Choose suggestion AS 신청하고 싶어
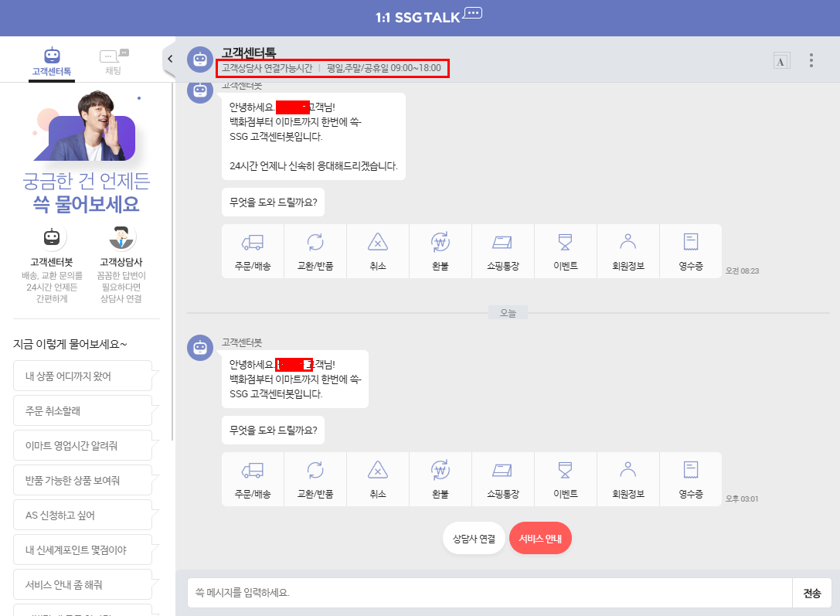The width and height of the screenshot is (840, 616). pos(83,516)
